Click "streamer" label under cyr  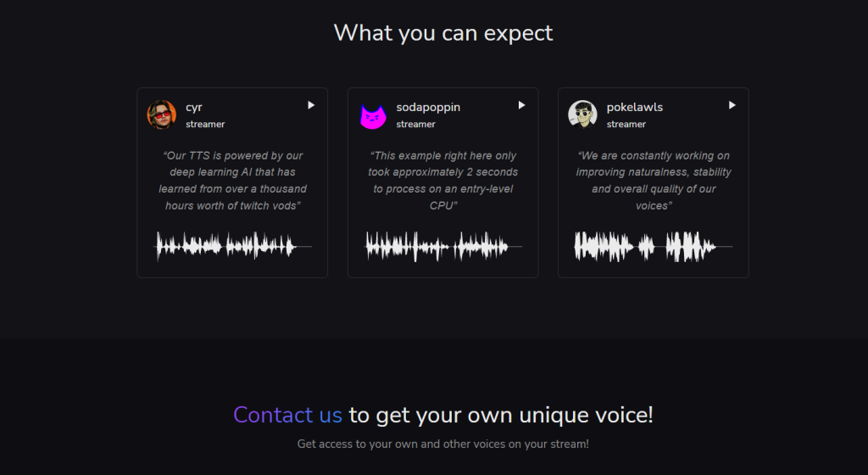(205, 125)
